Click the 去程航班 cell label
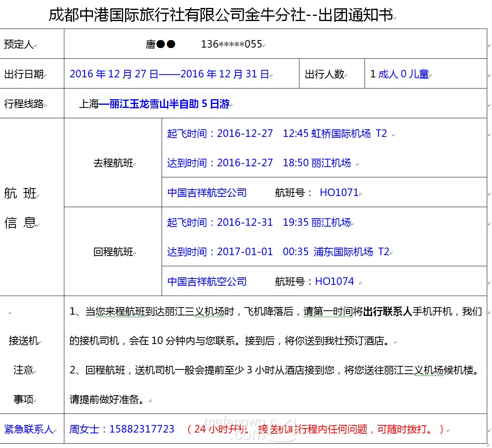This screenshot has height=448, width=492. click(113, 163)
